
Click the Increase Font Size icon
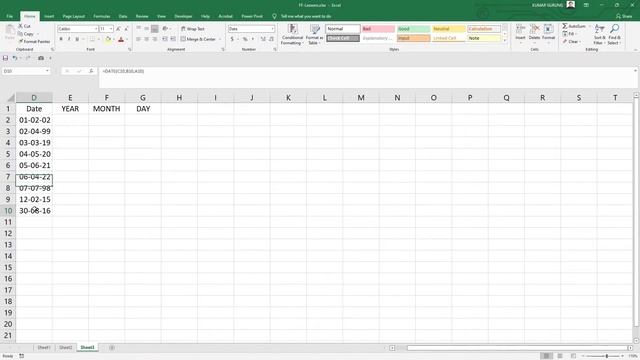[x=118, y=29]
